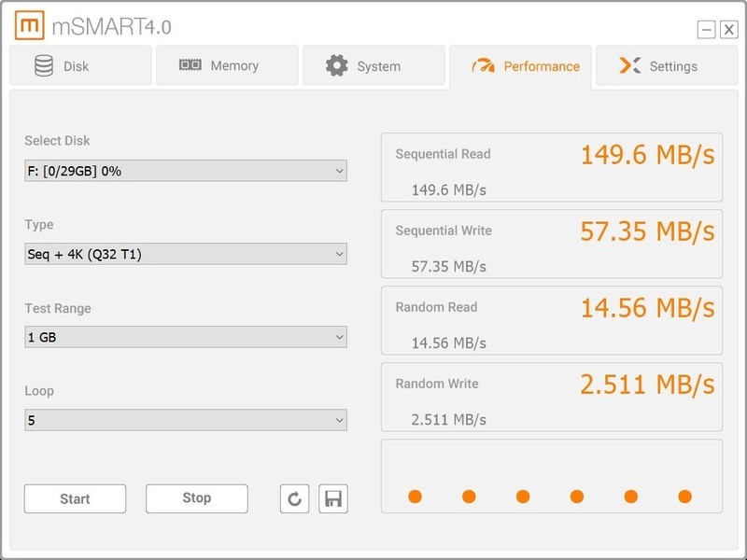
Task: Click the large Random Write 2.511 MB/s value
Action: (x=647, y=385)
